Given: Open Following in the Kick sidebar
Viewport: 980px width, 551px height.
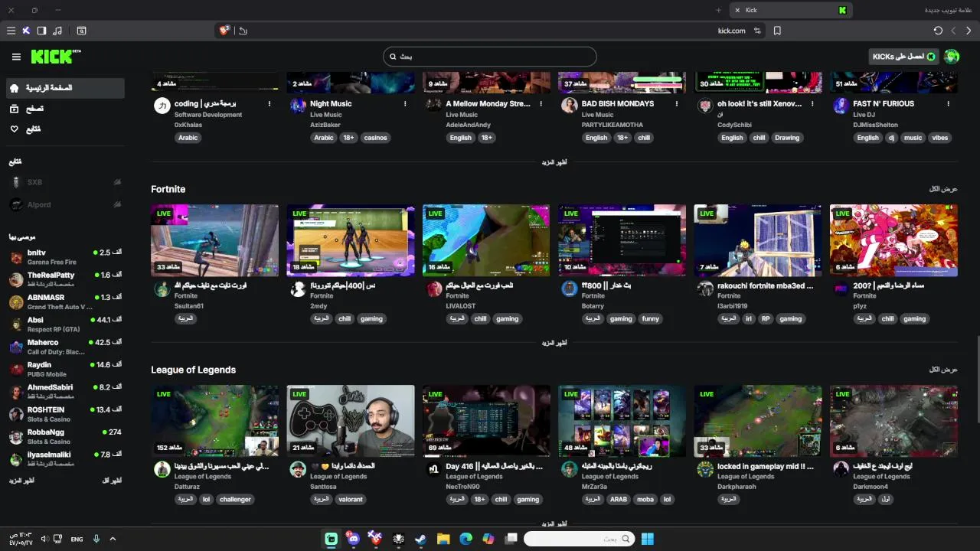Looking at the screenshot, I should (65, 129).
